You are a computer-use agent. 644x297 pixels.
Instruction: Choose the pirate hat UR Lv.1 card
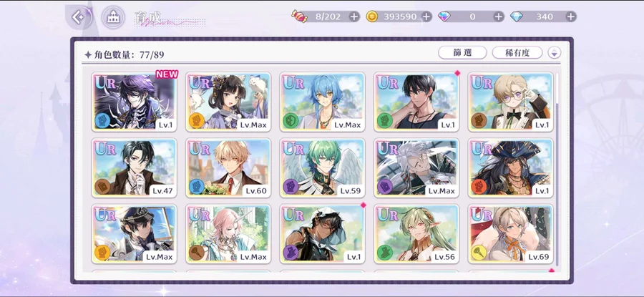[x=510, y=167]
